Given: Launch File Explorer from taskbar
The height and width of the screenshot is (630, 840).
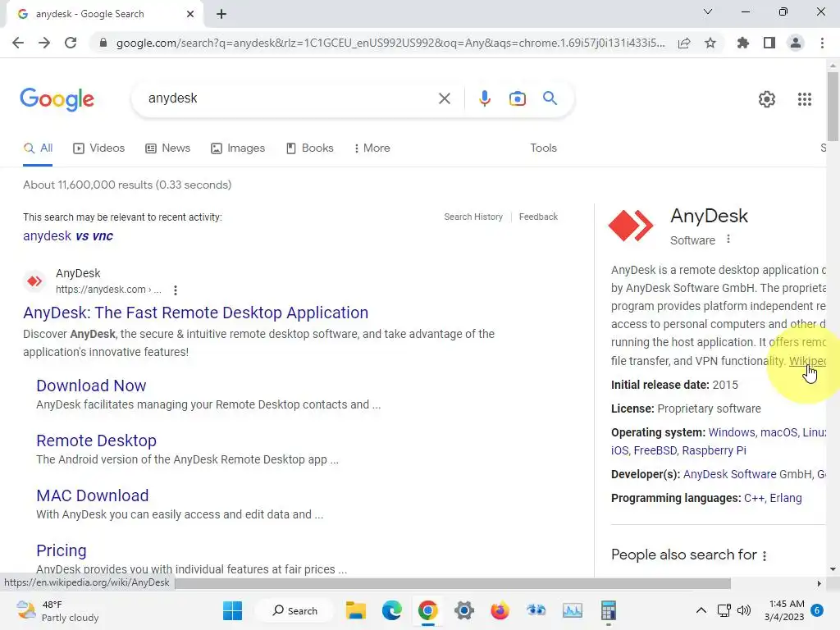Looking at the screenshot, I should coord(356,610).
